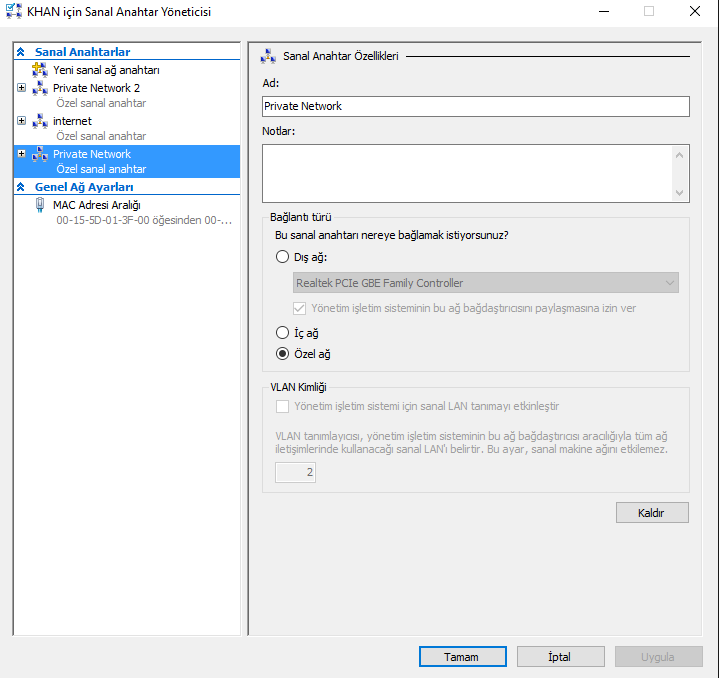719x678 pixels.
Task: Click the İptal button
Action: [x=560, y=656]
